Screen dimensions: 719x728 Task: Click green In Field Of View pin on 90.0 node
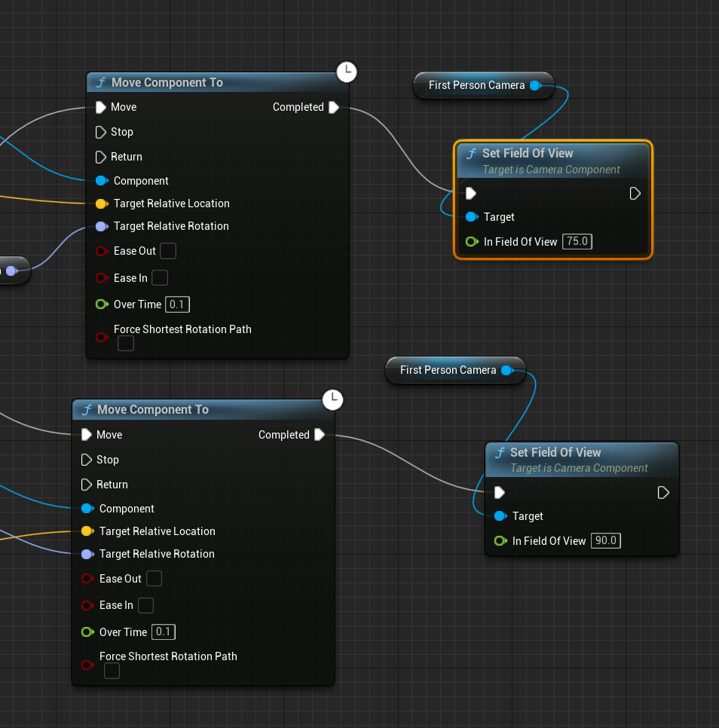pyautogui.click(x=500, y=541)
